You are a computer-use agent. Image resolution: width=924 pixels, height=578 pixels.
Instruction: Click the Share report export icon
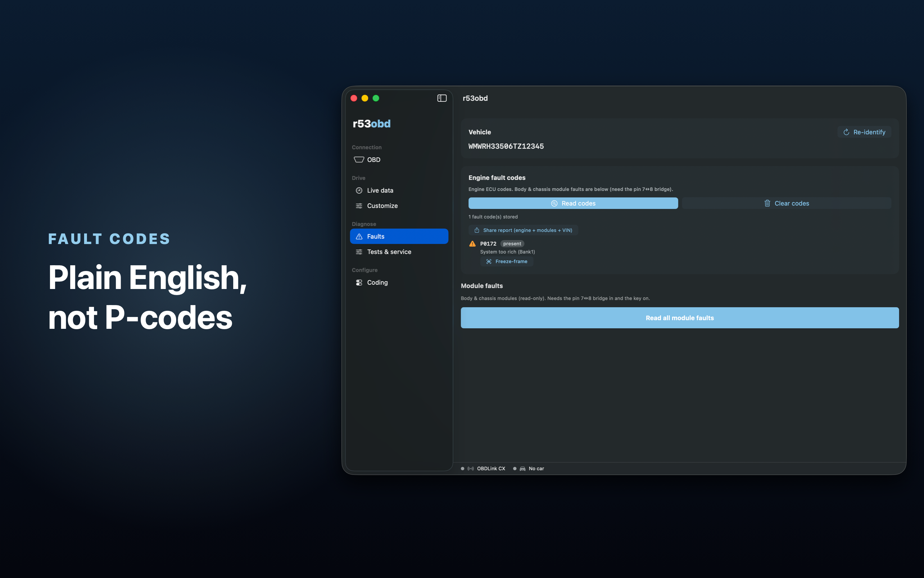point(477,230)
